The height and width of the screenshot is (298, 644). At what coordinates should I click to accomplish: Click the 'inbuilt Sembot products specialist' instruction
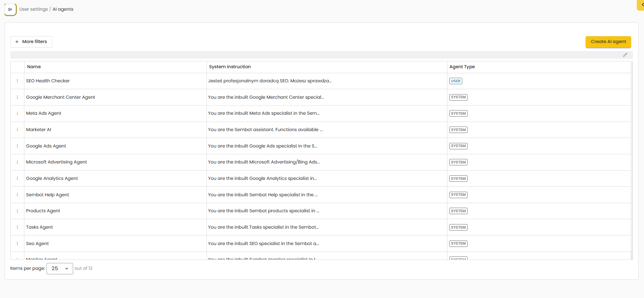264,211
